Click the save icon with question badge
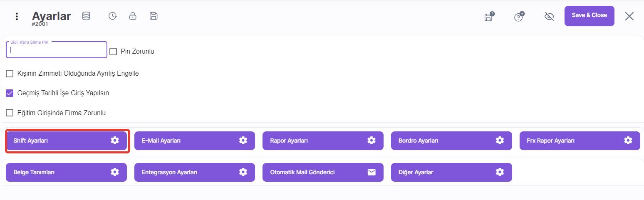Viewport: 644px width, 200px height. click(x=489, y=17)
